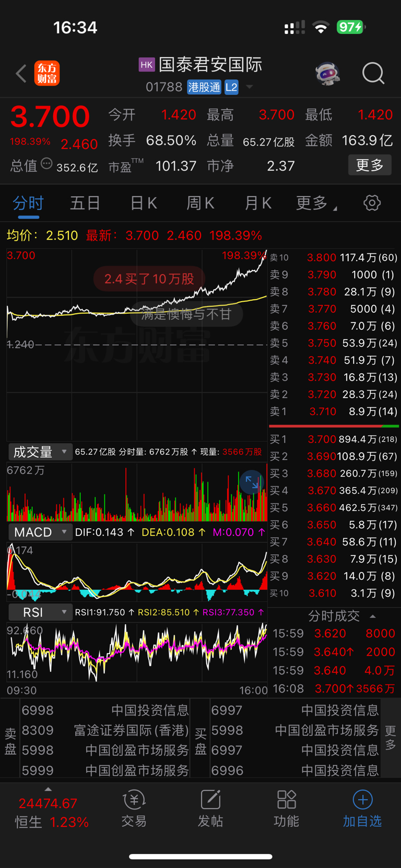Open the 更多 chart period dropdown
The image size is (401, 868).
(x=316, y=203)
